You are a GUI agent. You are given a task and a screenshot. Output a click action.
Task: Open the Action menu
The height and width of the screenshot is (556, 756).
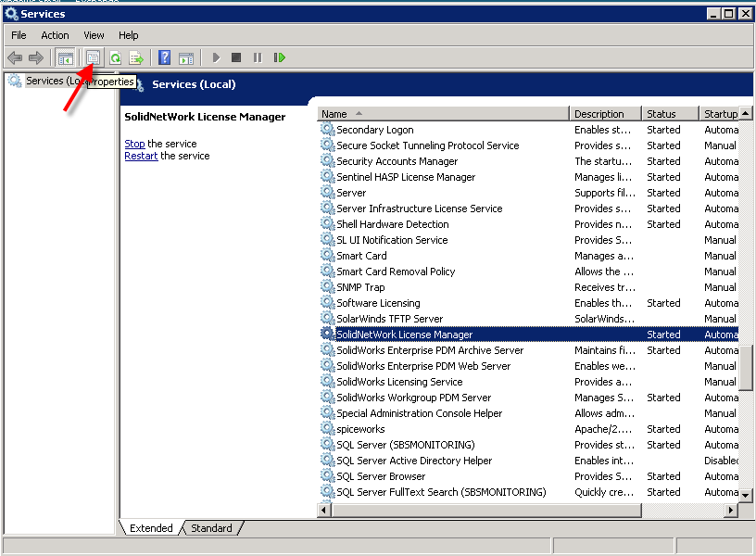click(55, 35)
